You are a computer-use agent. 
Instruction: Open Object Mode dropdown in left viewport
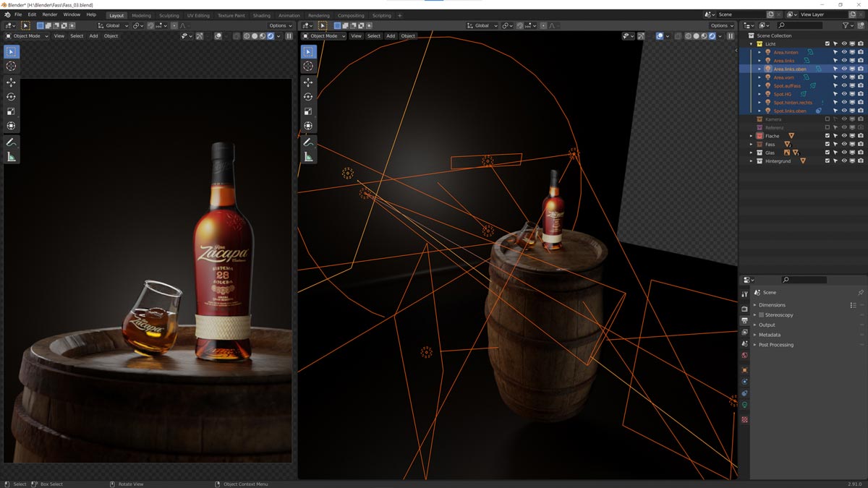27,36
